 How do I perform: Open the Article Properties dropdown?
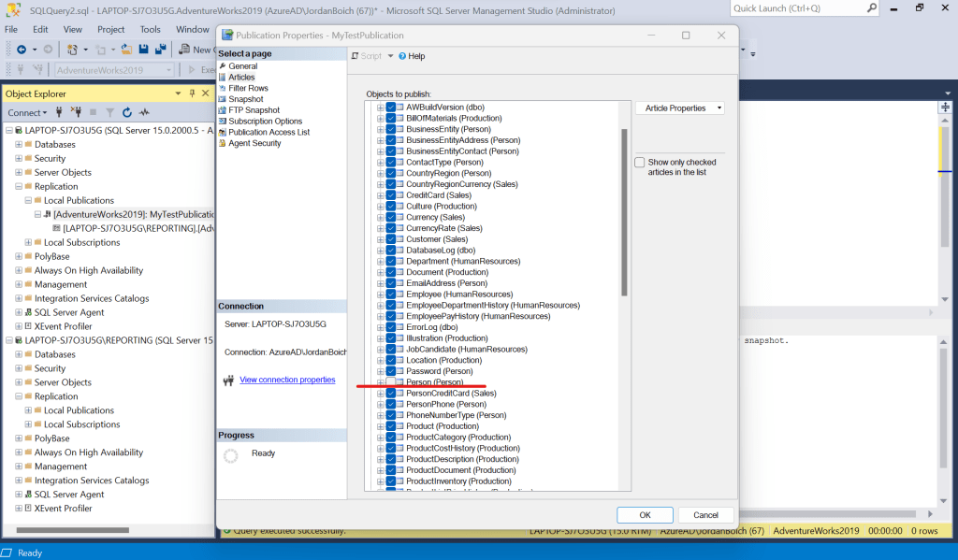click(679, 108)
